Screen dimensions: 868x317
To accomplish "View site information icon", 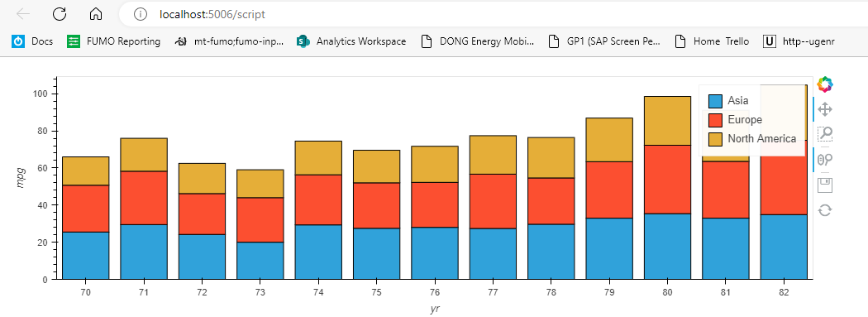I will (141, 14).
